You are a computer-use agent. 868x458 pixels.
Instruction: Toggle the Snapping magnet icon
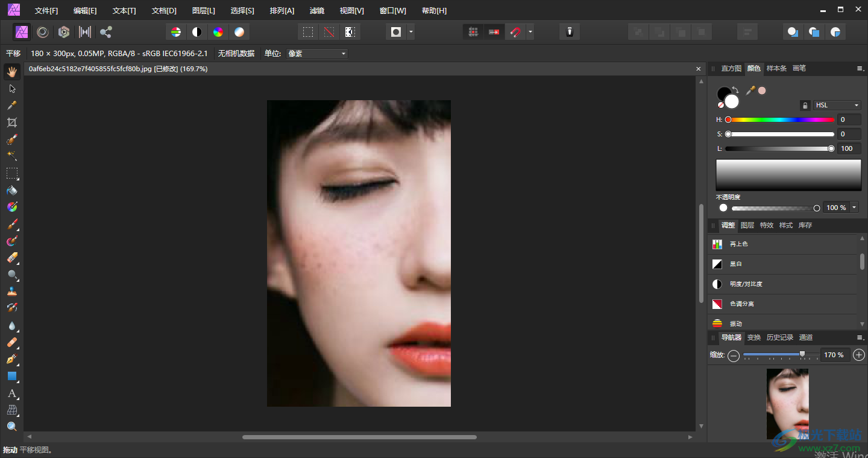click(x=515, y=32)
